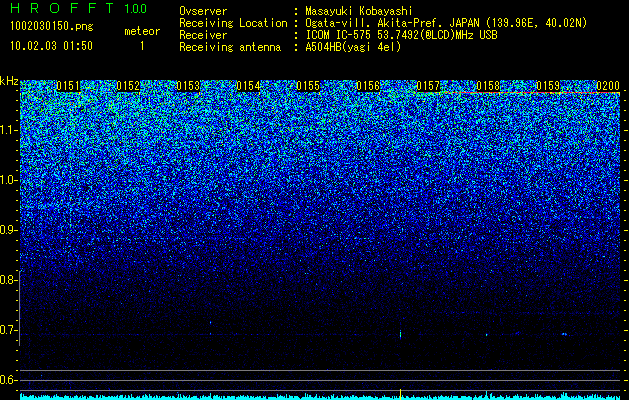Click the 'meteor' count label
The image size is (629, 400).
point(142,31)
